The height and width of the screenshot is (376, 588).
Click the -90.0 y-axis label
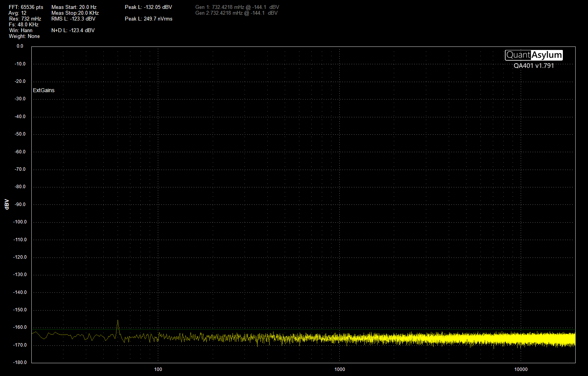pos(20,204)
